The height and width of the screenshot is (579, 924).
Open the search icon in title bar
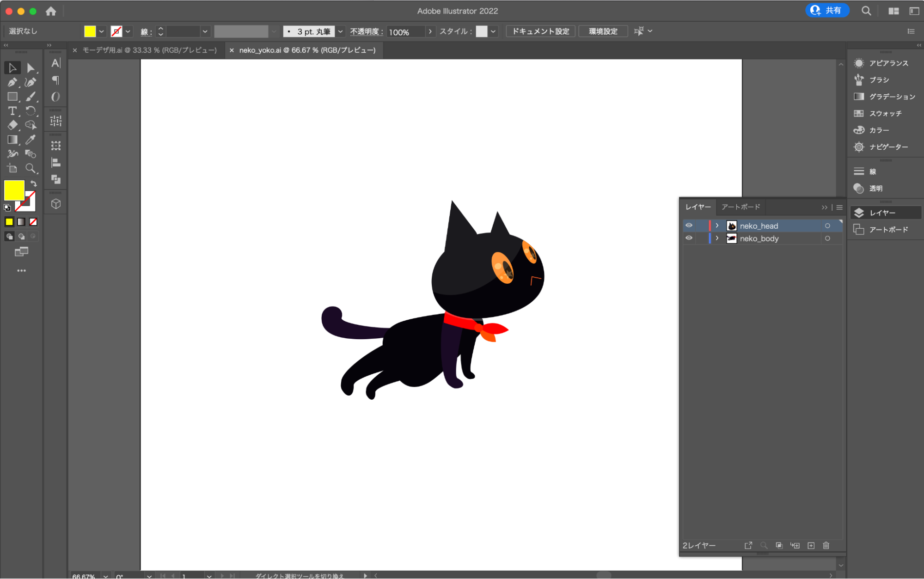[x=866, y=11]
